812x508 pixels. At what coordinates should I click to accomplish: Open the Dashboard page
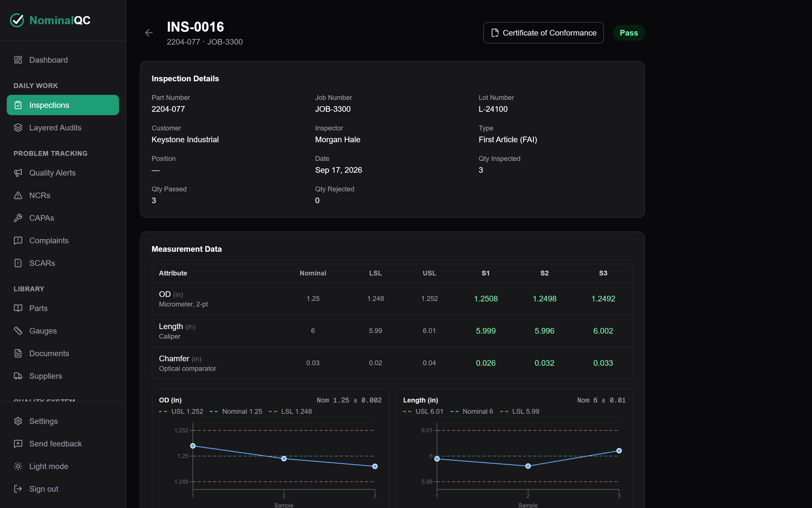coord(63,60)
